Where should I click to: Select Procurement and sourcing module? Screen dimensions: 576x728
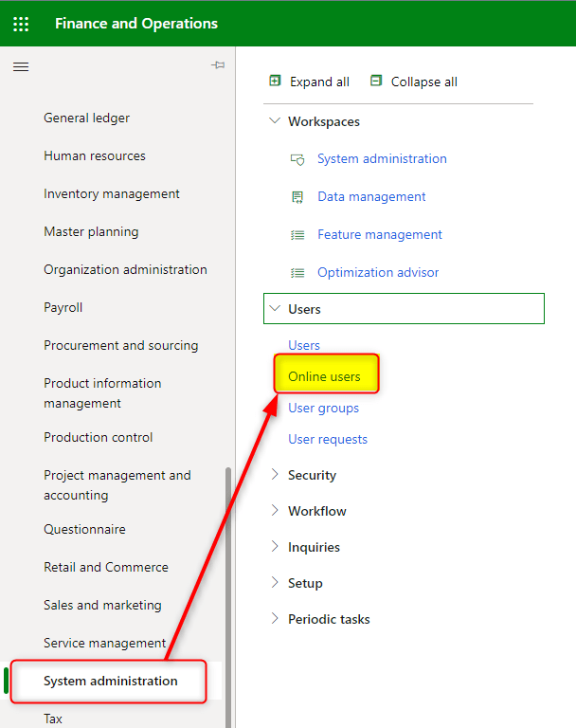coord(121,346)
